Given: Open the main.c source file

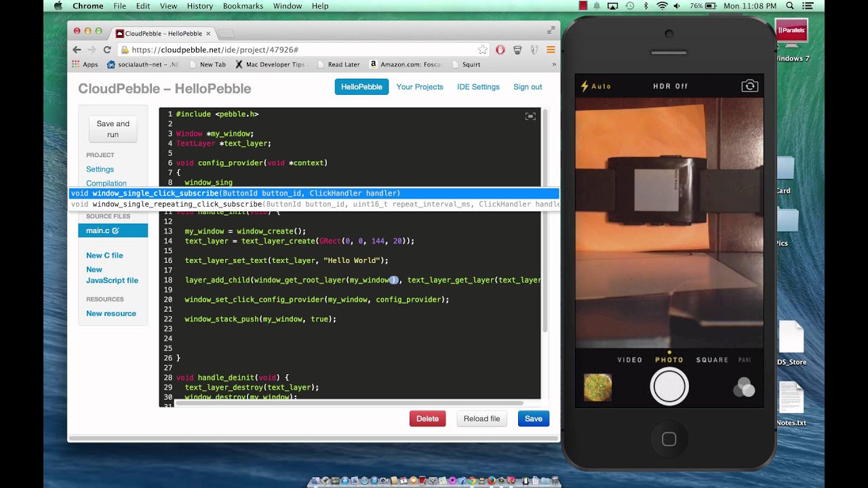Looking at the screenshot, I should tap(113, 230).
